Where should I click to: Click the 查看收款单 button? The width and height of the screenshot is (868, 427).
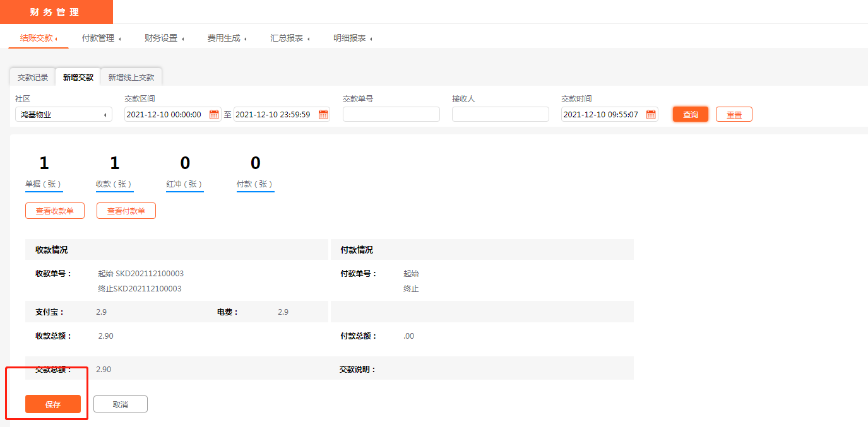[55, 211]
